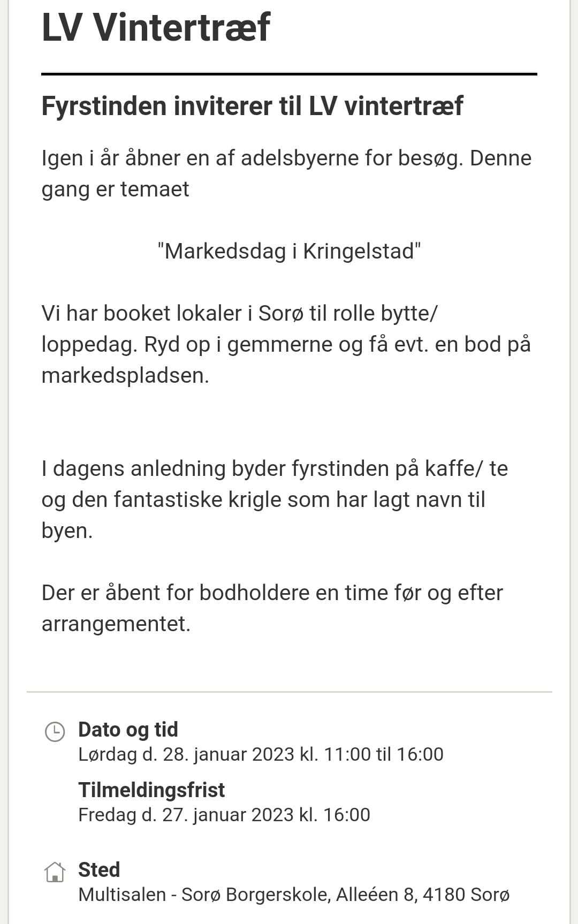
Task: Click the Sted label
Action: pyautogui.click(x=99, y=869)
